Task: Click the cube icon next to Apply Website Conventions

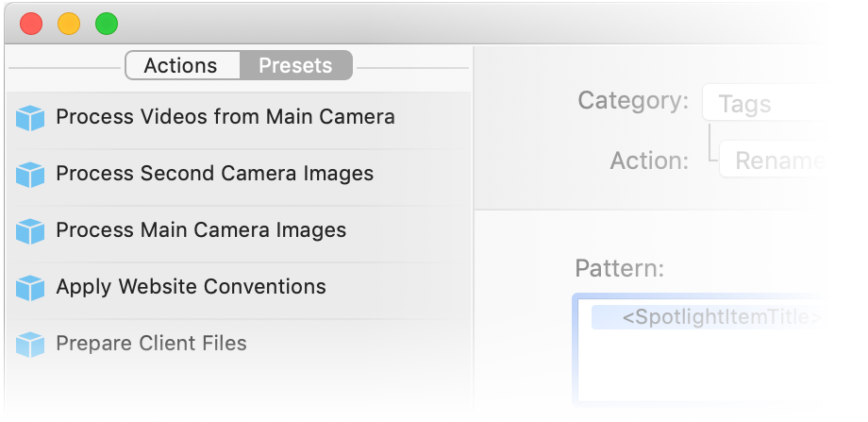Action: [x=30, y=288]
